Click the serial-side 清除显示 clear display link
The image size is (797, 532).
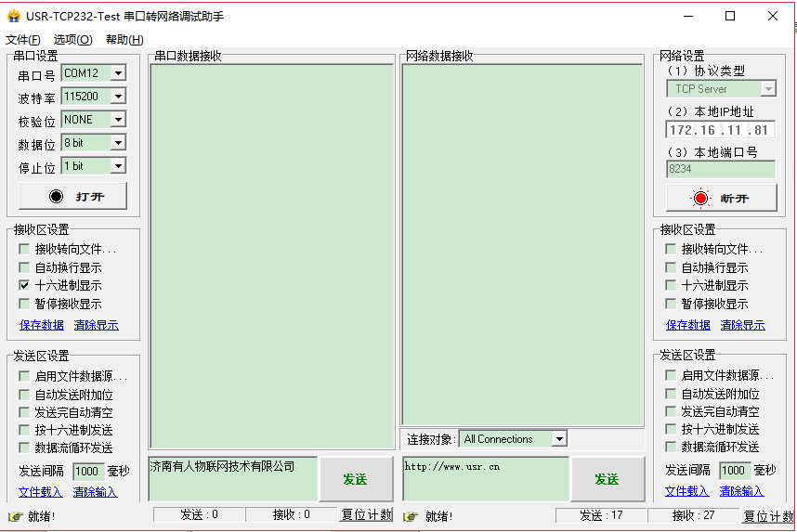click(x=96, y=325)
